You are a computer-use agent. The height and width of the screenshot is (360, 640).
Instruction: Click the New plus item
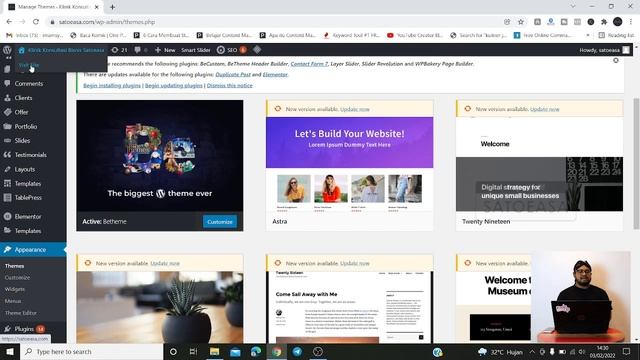point(165,50)
